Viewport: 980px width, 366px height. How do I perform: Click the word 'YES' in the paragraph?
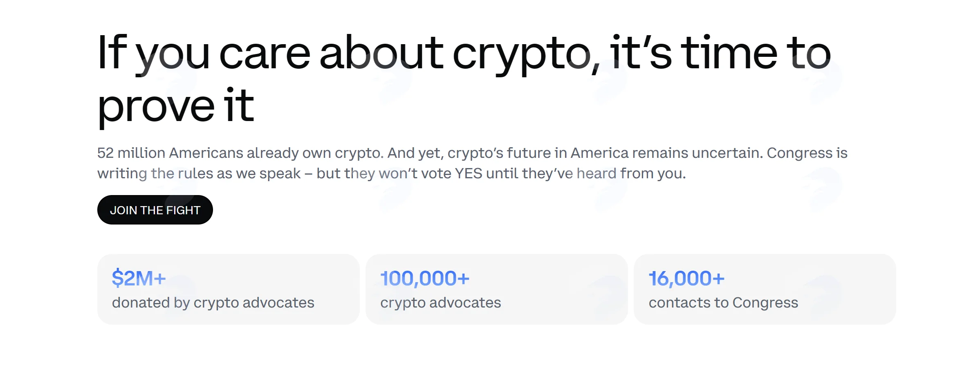[x=469, y=173]
